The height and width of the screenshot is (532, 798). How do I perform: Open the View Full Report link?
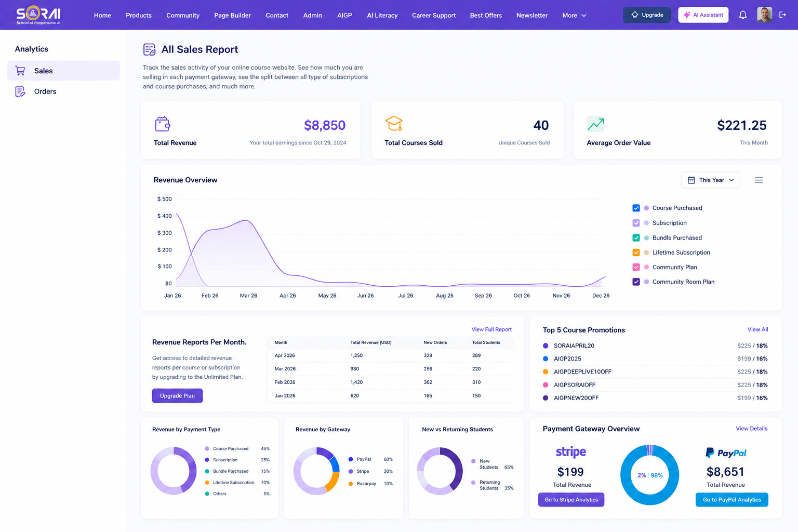point(491,329)
